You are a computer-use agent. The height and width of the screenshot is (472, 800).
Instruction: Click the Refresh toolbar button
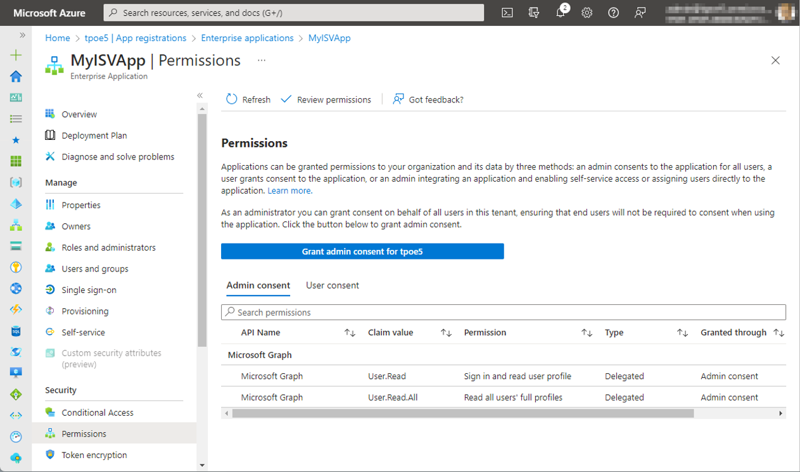[248, 99]
